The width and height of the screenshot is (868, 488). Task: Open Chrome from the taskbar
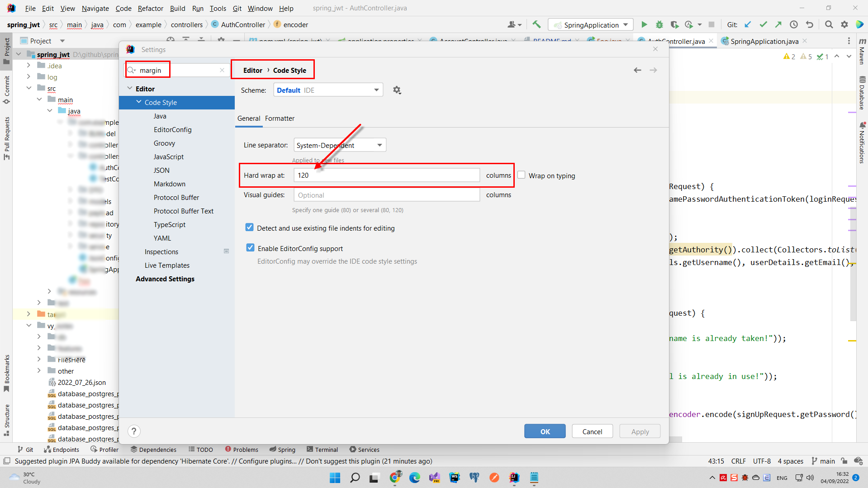pos(395,478)
